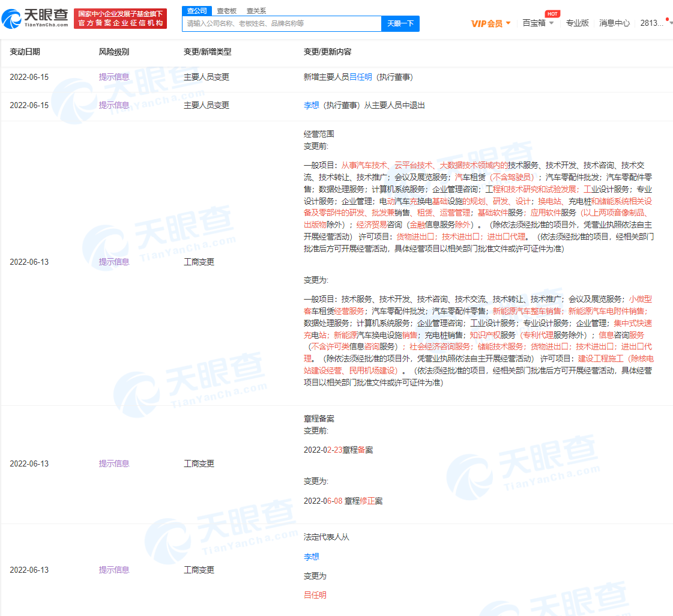Click the HOT badge above 百宝箱
Viewport: 673px width, 616px height.
(552, 14)
